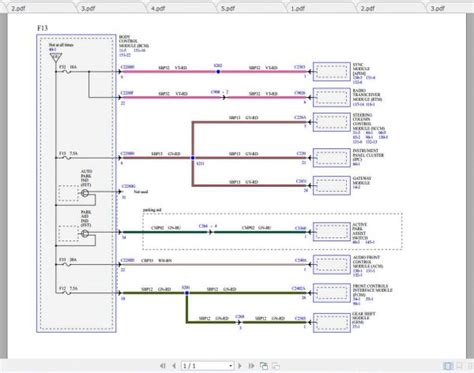Jump to the last page button
474x373 pixels.
(x=251, y=366)
